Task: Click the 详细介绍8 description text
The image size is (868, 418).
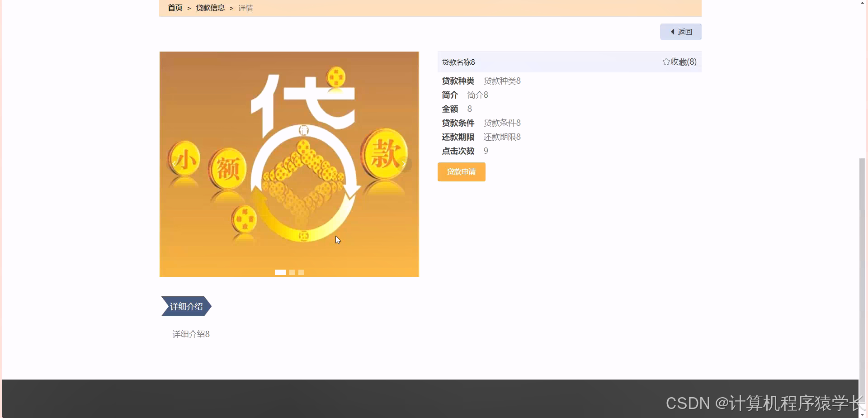Action: click(190, 334)
